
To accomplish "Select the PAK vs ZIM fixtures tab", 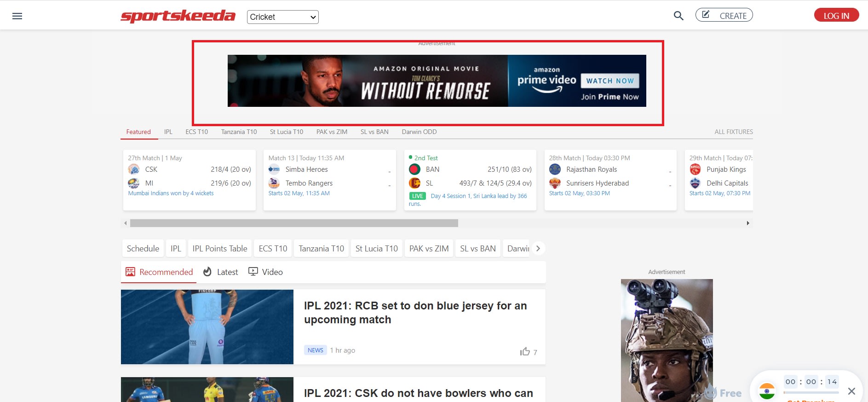I will point(332,132).
